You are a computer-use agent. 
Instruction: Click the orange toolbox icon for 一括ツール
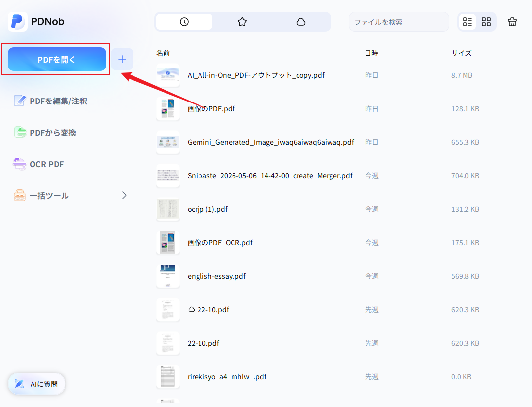point(19,195)
